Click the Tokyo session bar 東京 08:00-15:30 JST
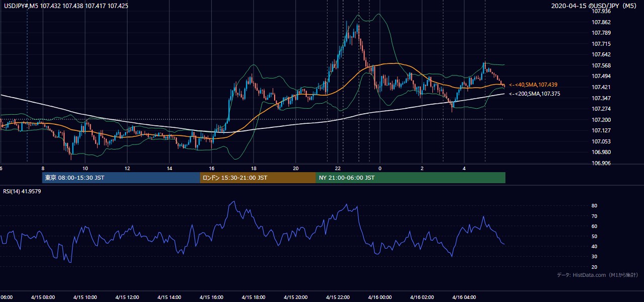Image resolution: width=644 pixels, height=302 pixels. pyautogui.click(x=121, y=178)
